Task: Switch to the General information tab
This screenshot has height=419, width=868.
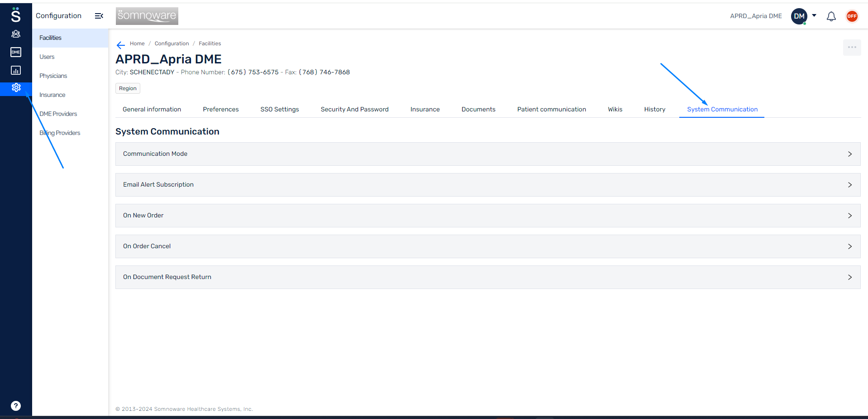Action: [x=152, y=109]
